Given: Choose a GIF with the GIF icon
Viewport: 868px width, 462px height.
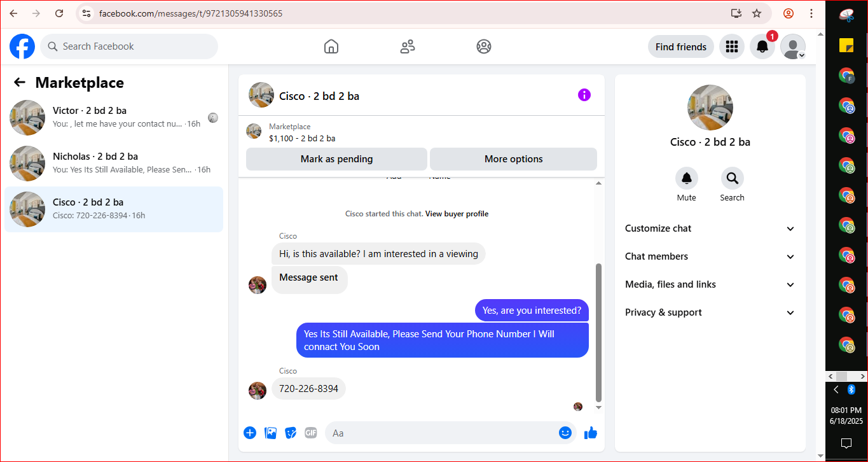Looking at the screenshot, I should tap(311, 433).
